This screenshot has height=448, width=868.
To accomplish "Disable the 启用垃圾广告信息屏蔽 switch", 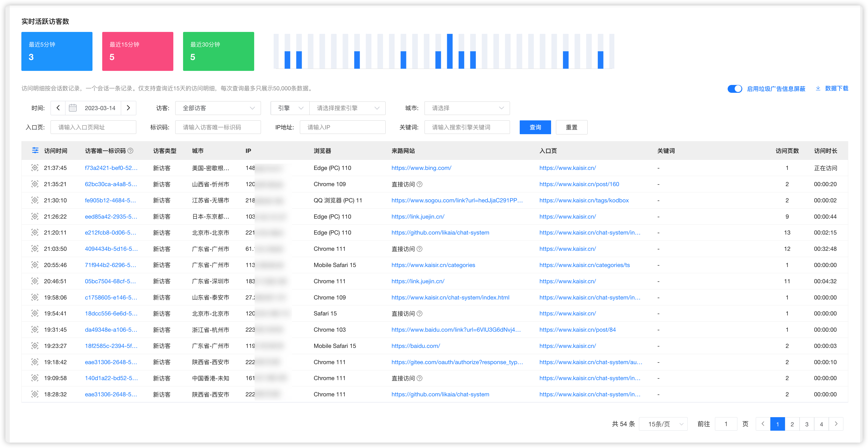I will [735, 89].
